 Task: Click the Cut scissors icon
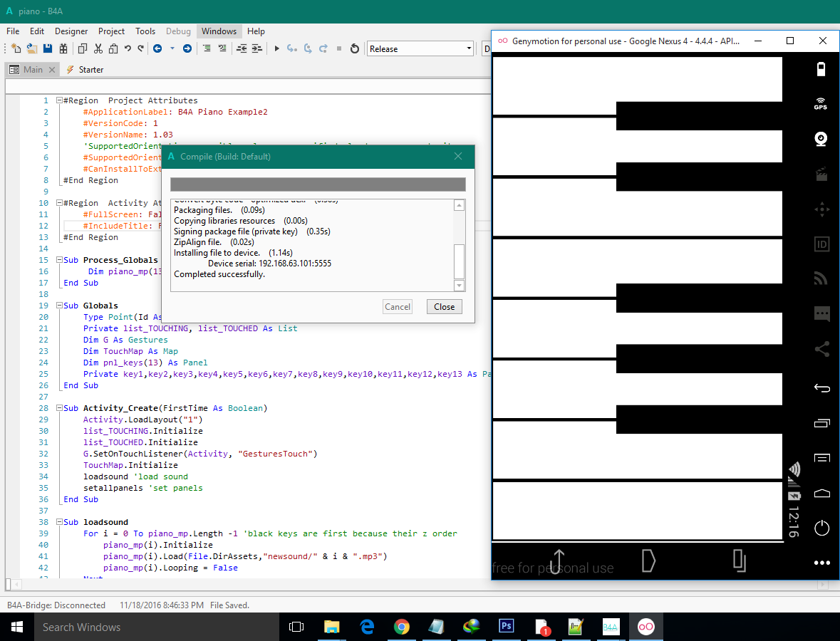coord(98,48)
